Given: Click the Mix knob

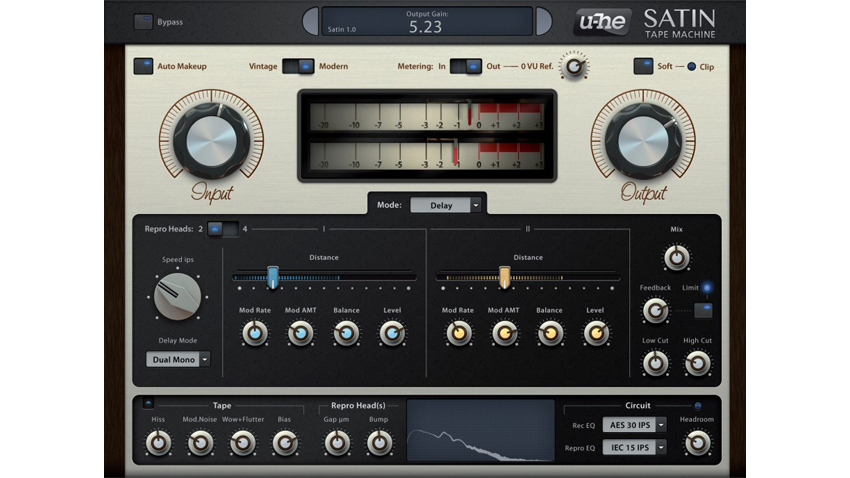Looking at the screenshot, I should tap(677, 258).
